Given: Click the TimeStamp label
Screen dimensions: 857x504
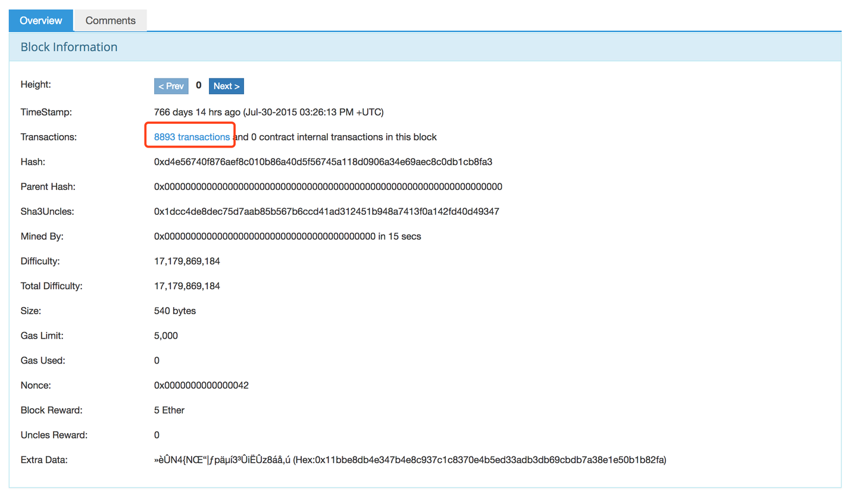Looking at the screenshot, I should (x=46, y=112).
